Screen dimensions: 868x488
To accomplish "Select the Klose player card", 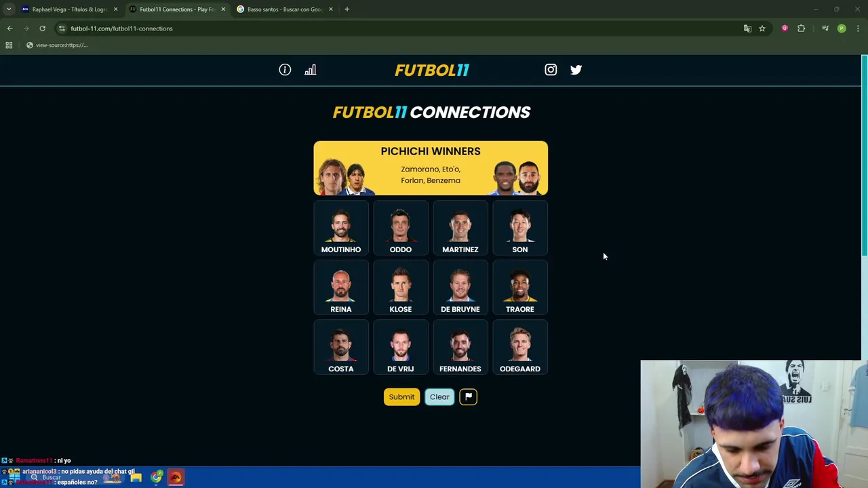I will tap(401, 287).
